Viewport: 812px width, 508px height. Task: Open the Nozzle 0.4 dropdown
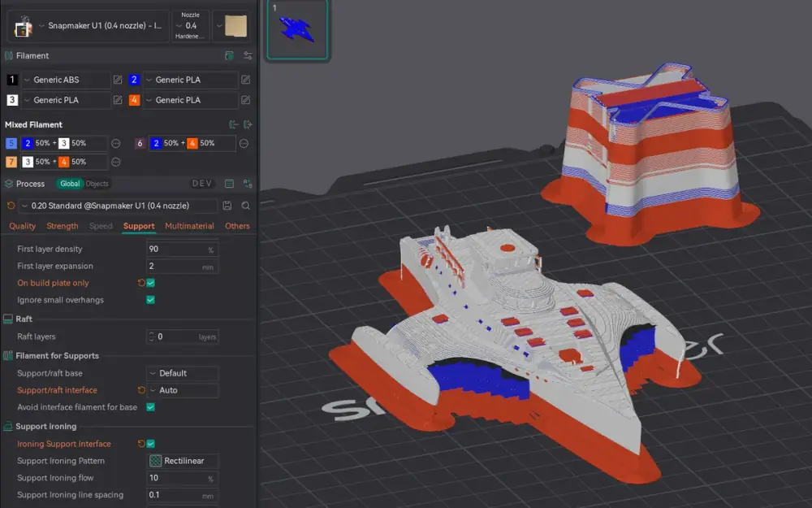click(x=191, y=26)
